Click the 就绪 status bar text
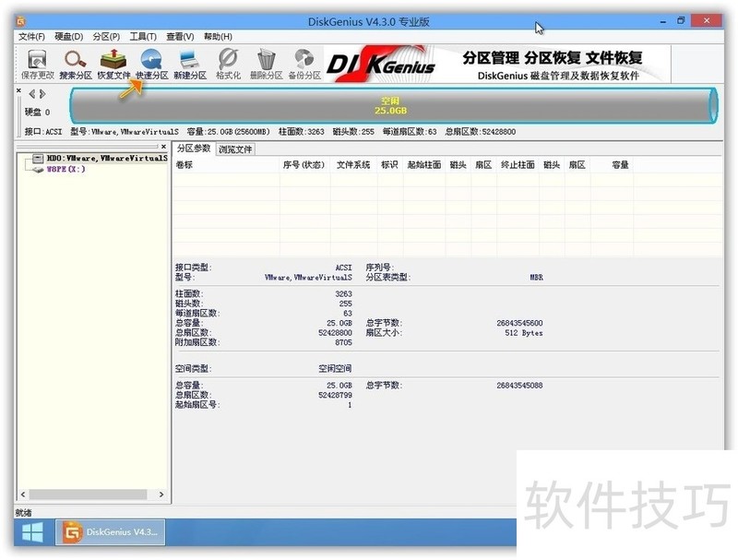Viewport: 738px width, 560px height. 24,512
